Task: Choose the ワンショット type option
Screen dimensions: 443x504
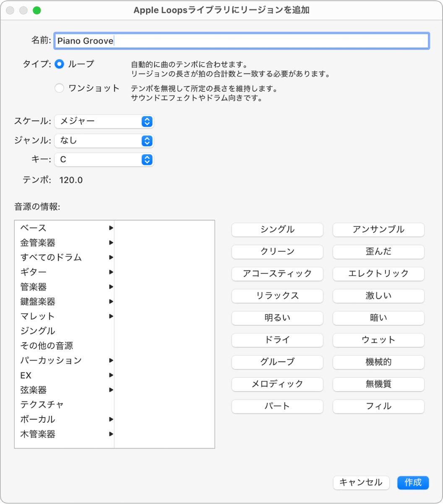Action: click(x=59, y=88)
